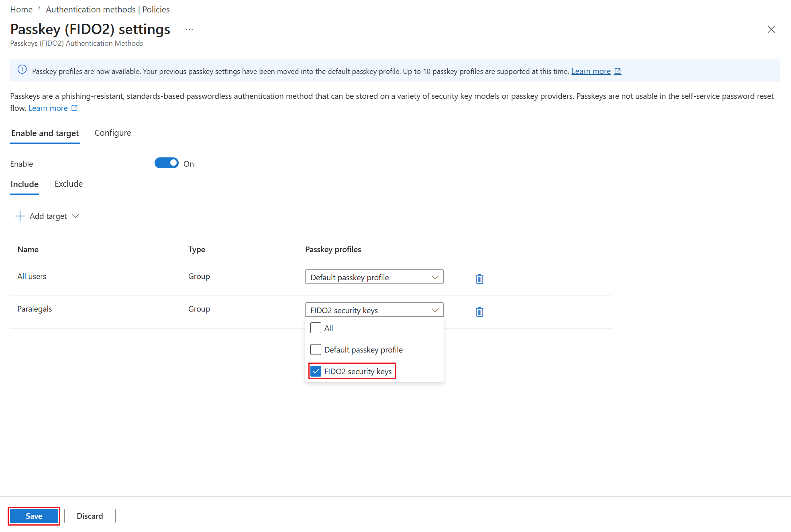Delete the Paralegals target row
Image resolution: width=791 pixels, height=532 pixels.
[479, 312]
